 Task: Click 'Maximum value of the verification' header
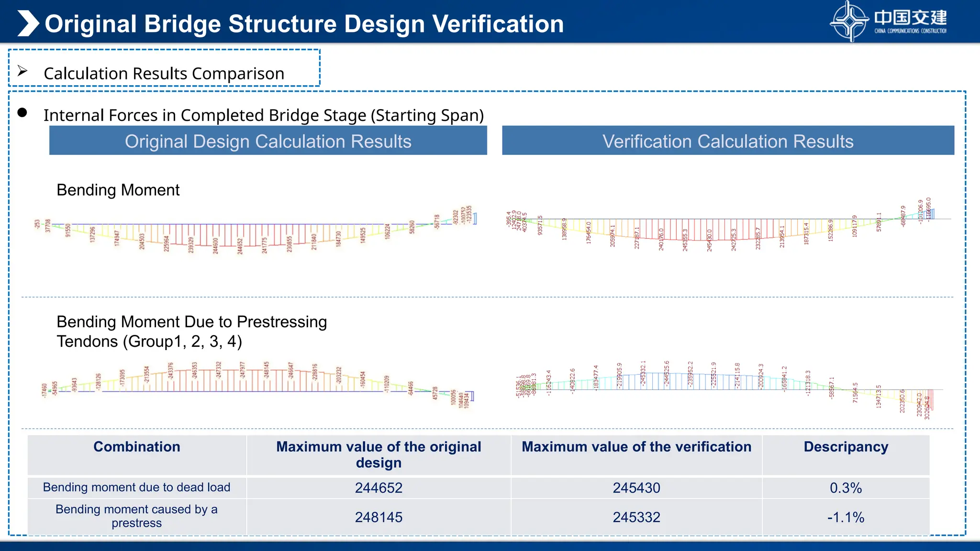(x=636, y=455)
